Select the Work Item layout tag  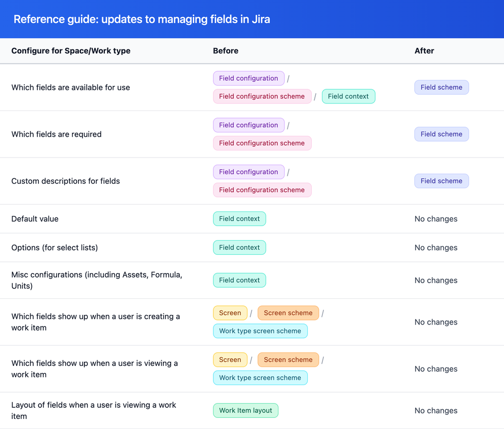[x=245, y=410]
